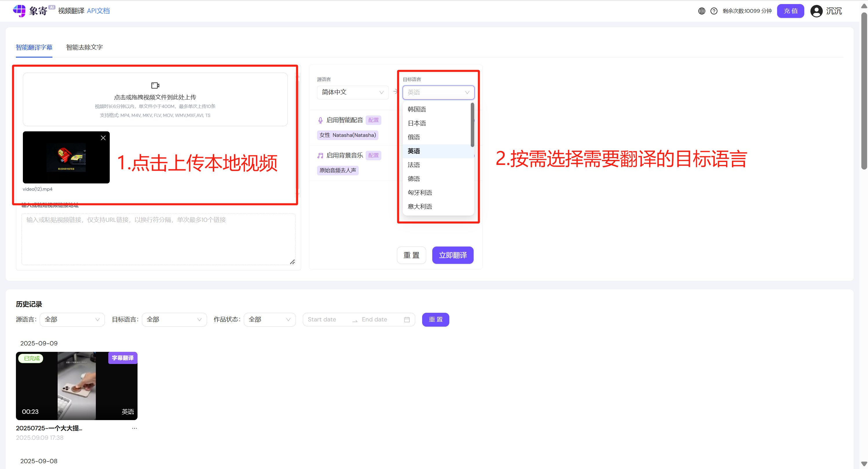The image size is (868, 469).
Task: Click the calendar icon beside End date
Action: (406, 319)
